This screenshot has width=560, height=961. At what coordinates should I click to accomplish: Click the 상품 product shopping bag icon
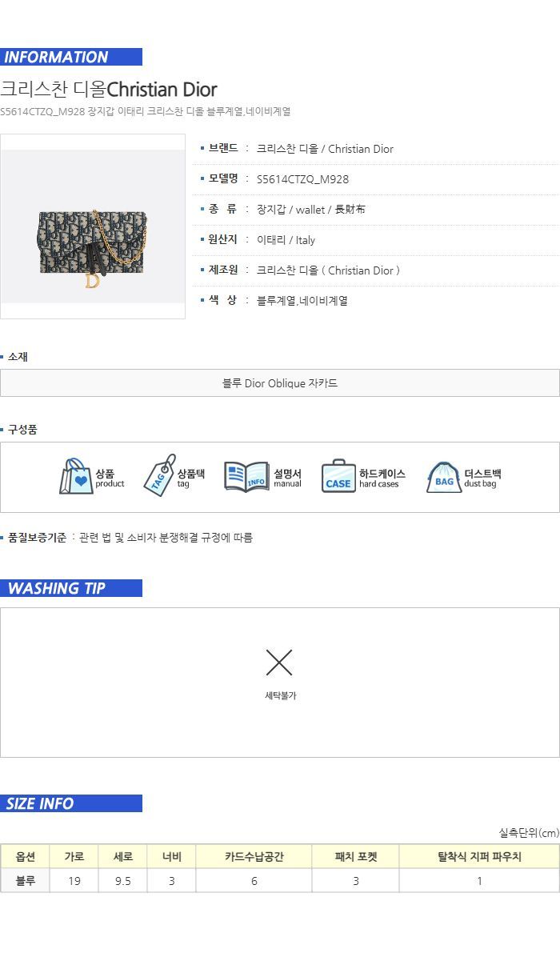(x=76, y=477)
